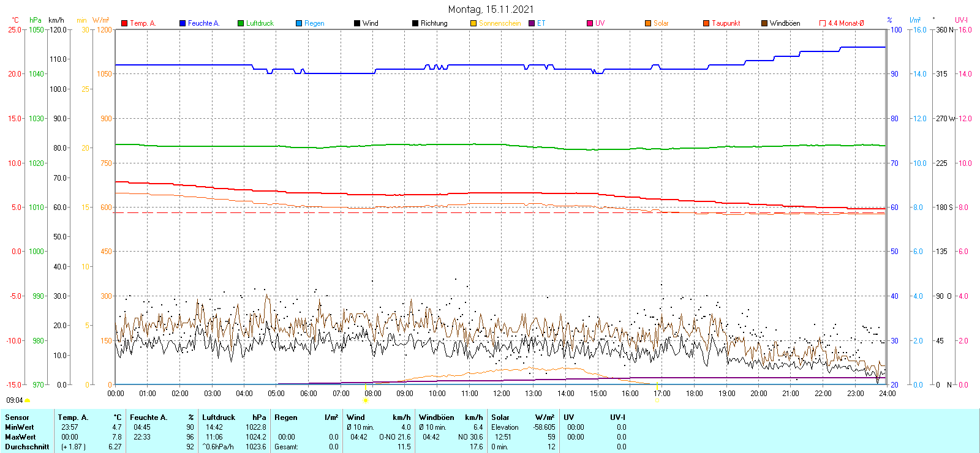Click the 'Durchschnitt' row label
Viewport: 980px width, 453px height.
tap(27, 447)
